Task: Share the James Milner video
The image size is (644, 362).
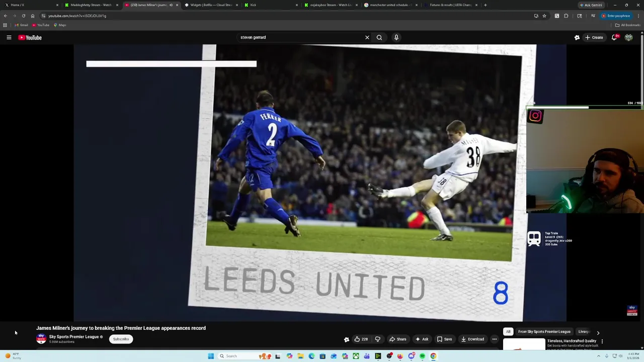Action: (397, 339)
